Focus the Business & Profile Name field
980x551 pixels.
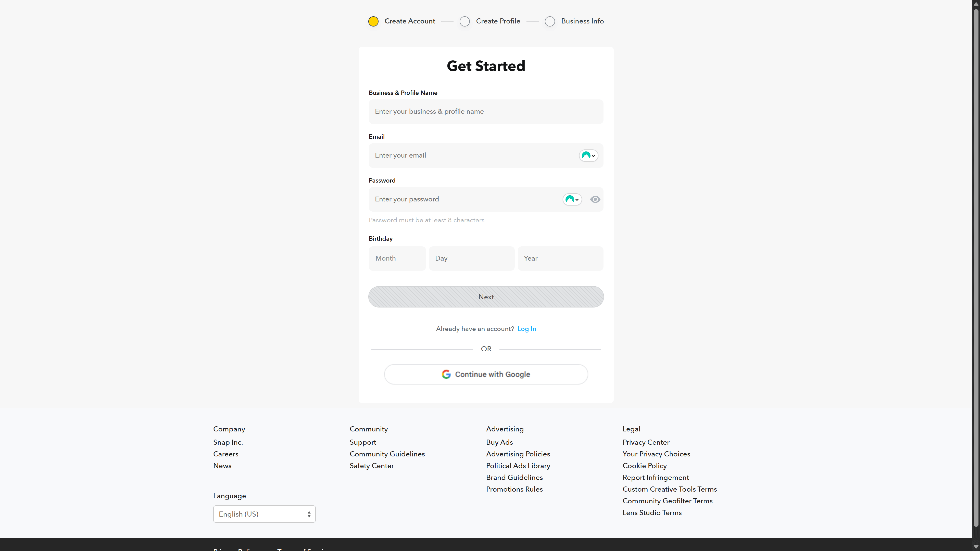[486, 111]
